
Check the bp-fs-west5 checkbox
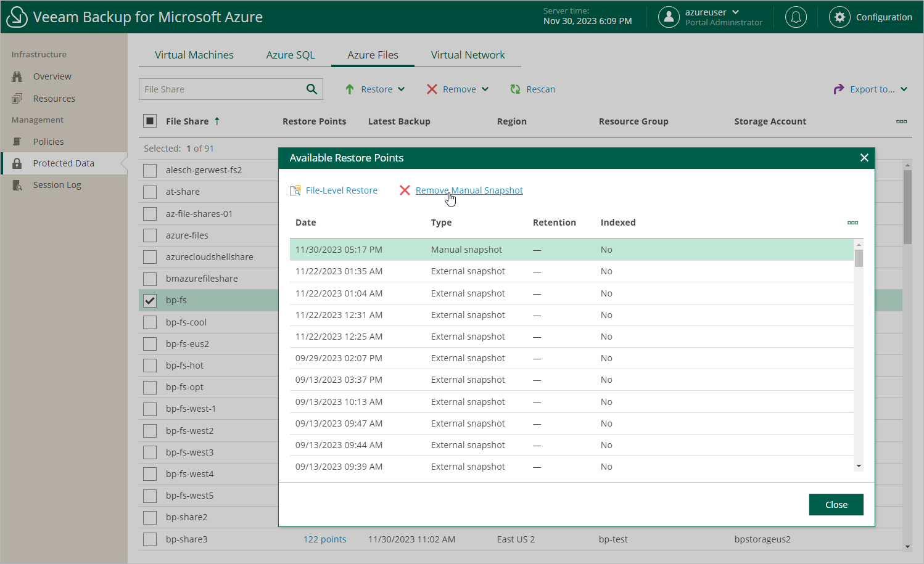click(150, 496)
